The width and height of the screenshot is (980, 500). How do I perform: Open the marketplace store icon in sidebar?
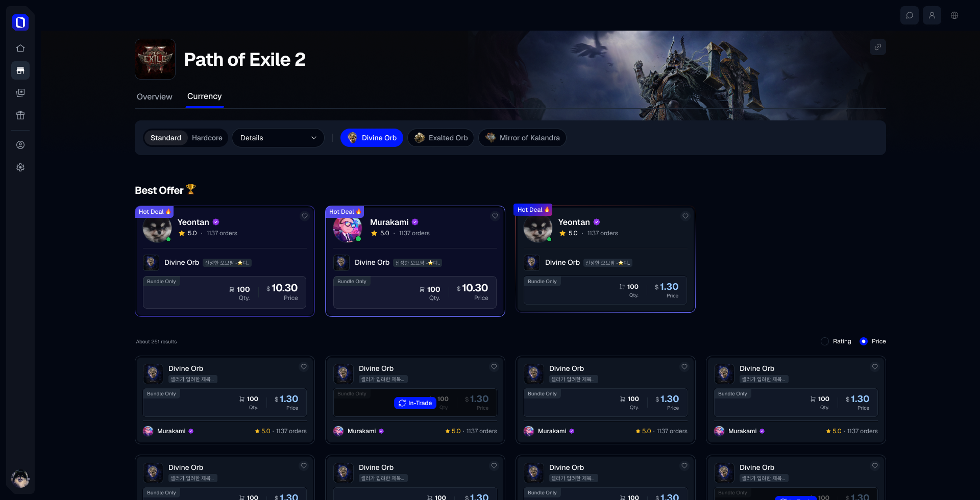pos(20,70)
